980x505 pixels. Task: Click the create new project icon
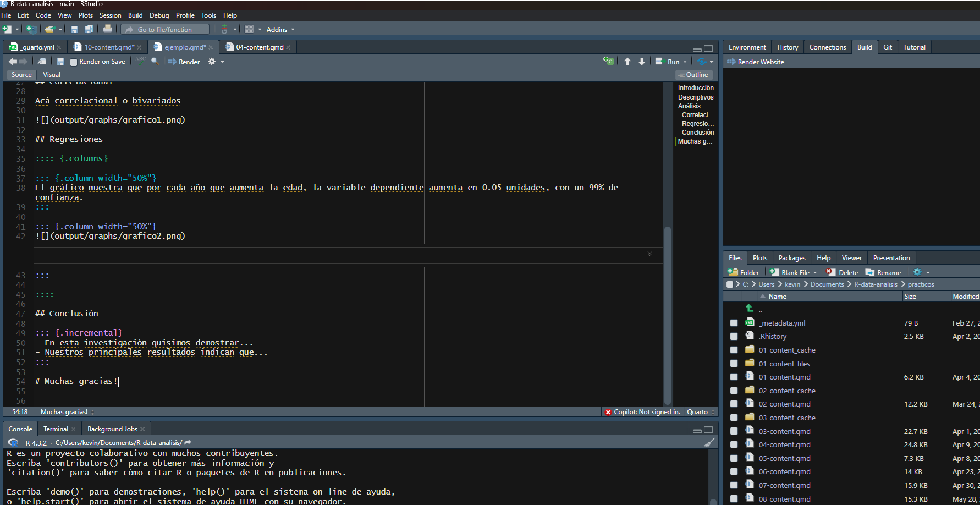31,29
